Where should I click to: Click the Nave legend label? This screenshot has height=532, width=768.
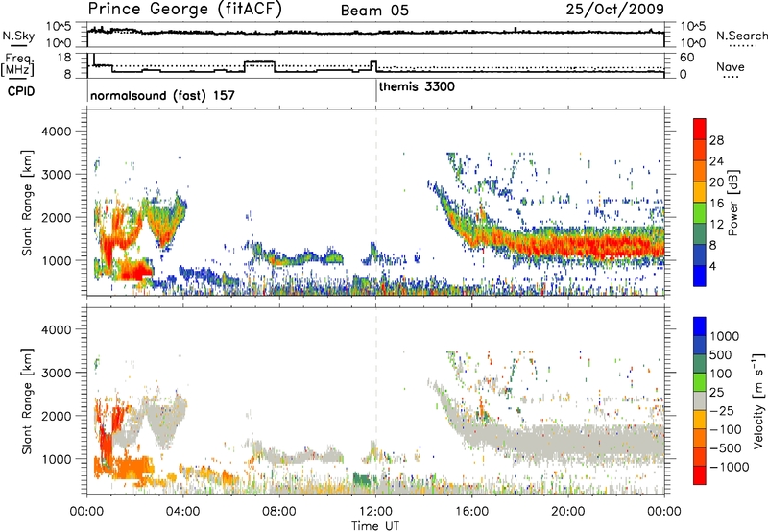(731, 66)
